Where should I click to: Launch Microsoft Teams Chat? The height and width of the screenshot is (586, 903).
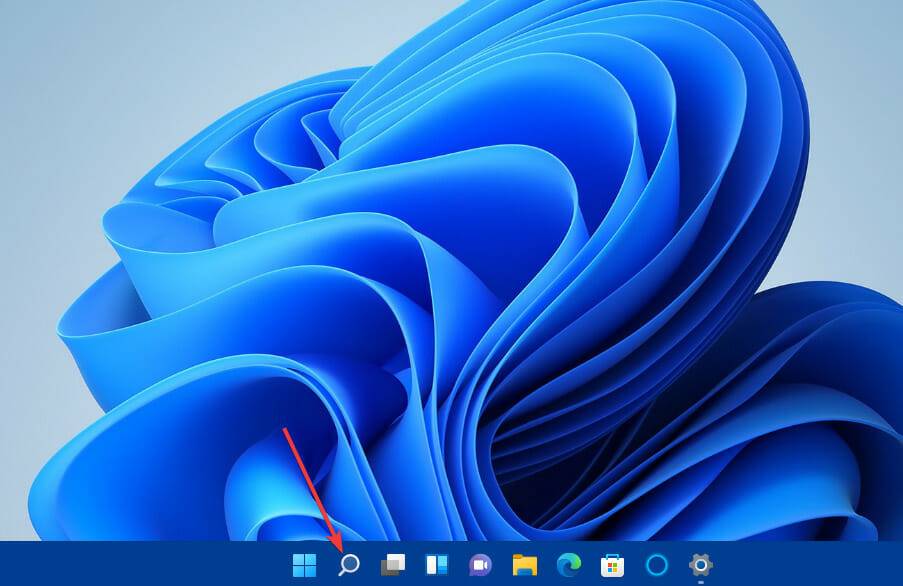coord(480,565)
